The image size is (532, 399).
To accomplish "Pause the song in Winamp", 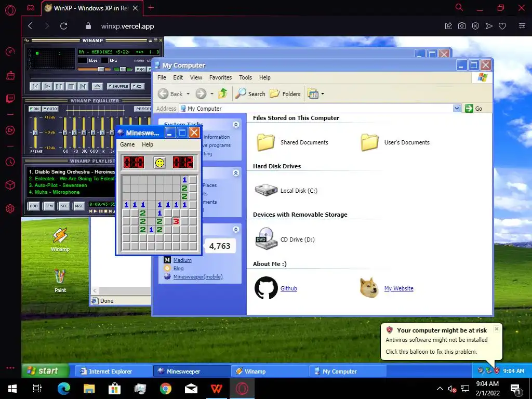I will [59, 87].
